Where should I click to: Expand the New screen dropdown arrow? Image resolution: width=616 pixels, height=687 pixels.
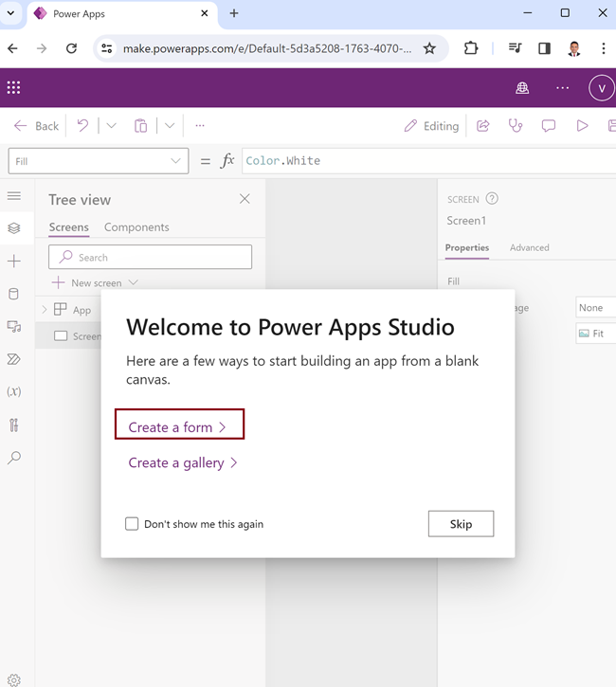click(x=133, y=282)
